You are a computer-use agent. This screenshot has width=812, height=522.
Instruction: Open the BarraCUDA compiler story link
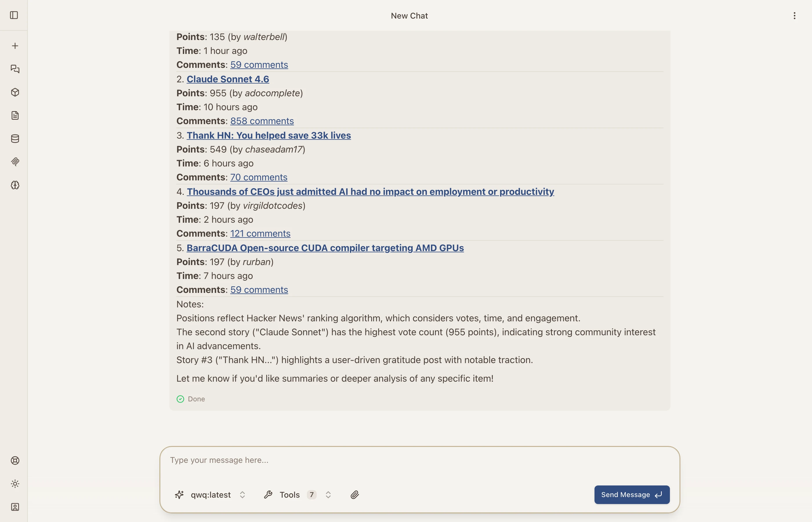[325, 248]
